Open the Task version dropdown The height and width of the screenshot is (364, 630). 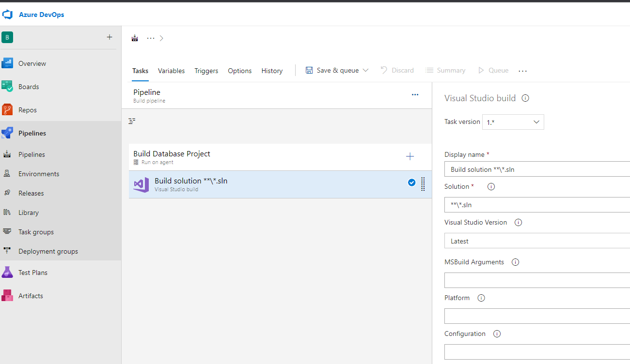[513, 122]
